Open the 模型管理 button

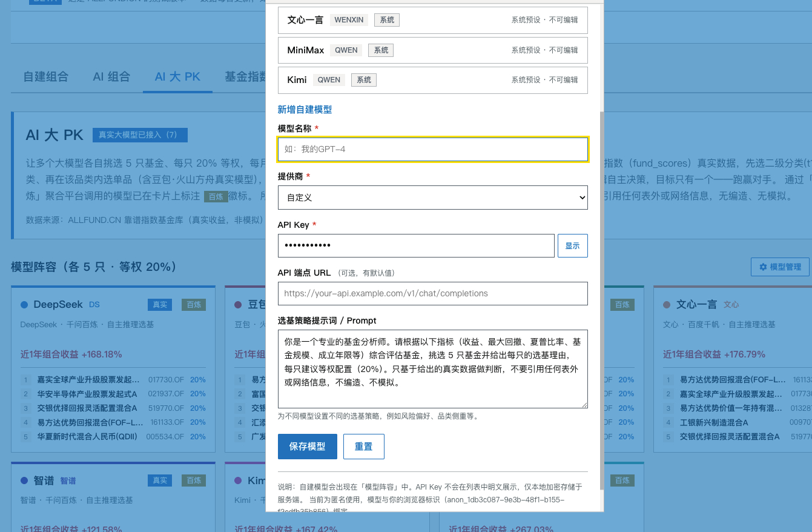coord(780,267)
